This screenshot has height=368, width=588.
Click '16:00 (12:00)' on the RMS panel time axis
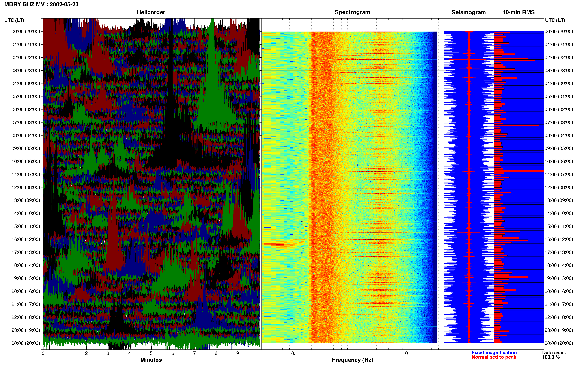pyautogui.click(x=559, y=239)
